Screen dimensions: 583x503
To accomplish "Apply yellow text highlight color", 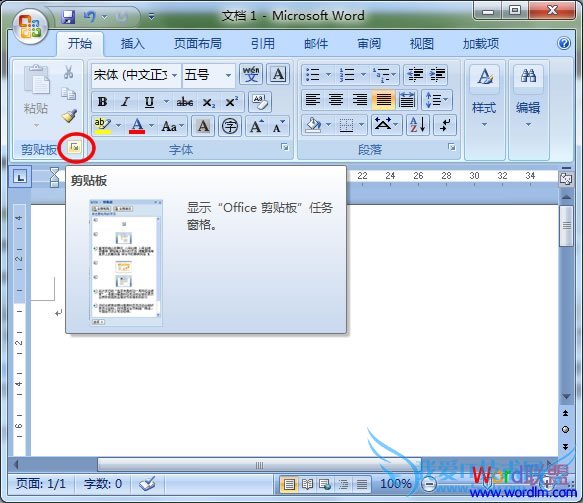I will click(102, 126).
